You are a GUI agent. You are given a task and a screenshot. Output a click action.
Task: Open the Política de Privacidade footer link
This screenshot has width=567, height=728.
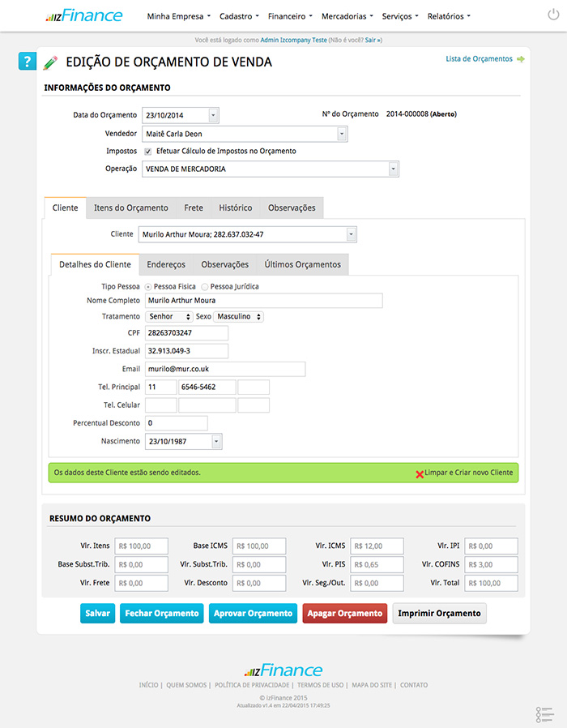tap(253, 685)
